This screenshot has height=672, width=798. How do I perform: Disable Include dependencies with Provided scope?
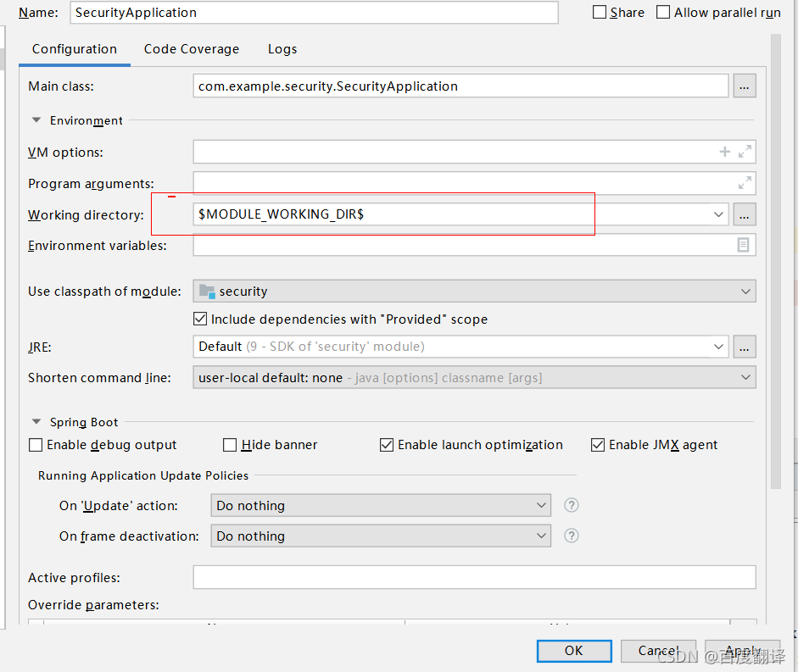click(200, 319)
